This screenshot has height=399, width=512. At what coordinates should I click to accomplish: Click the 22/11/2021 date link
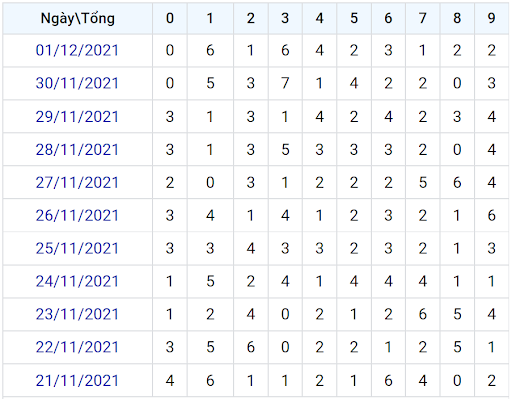tap(77, 347)
